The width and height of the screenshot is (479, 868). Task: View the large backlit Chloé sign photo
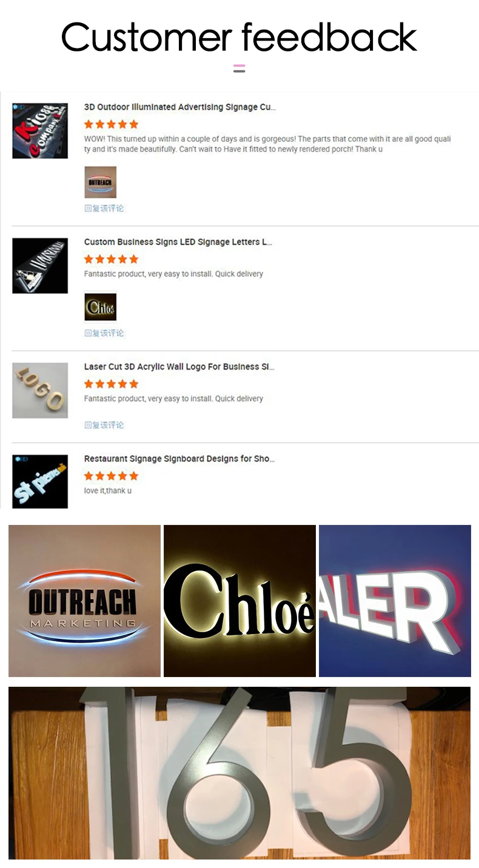coord(239,601)
